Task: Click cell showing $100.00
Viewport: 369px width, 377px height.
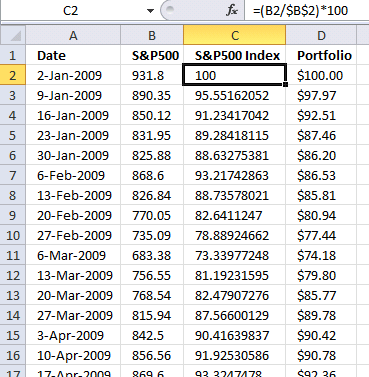Action: (x=321, y=75)
